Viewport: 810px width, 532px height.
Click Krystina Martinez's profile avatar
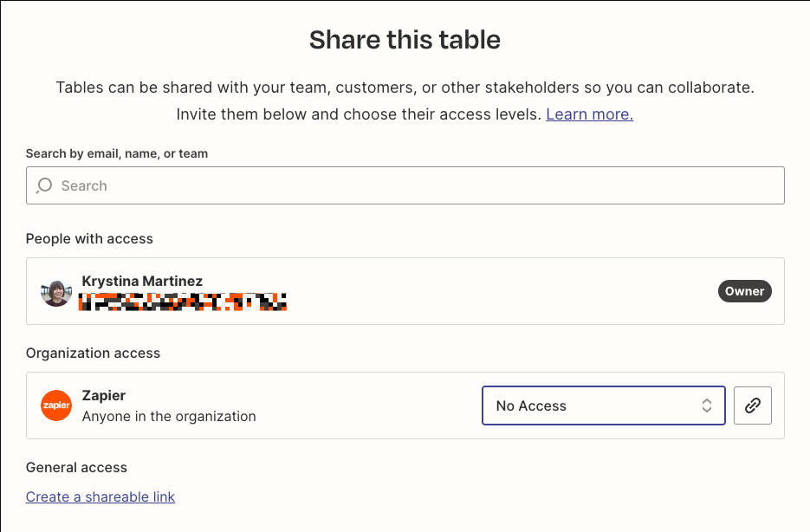pyautogui.click(x=56, y=293)
